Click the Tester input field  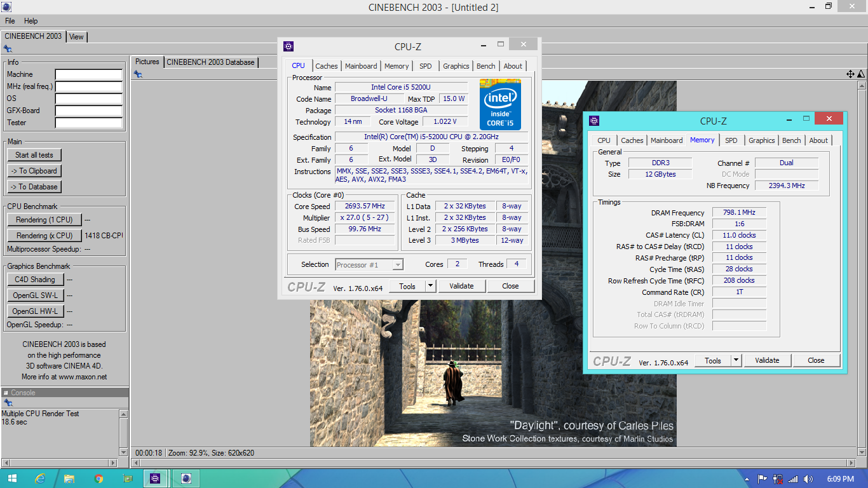[88, 123]
